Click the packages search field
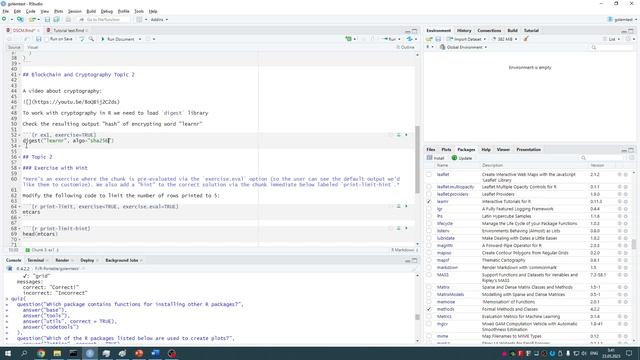Image resolution: width=640 pixels, height=360 pixels. click(602, 158)
